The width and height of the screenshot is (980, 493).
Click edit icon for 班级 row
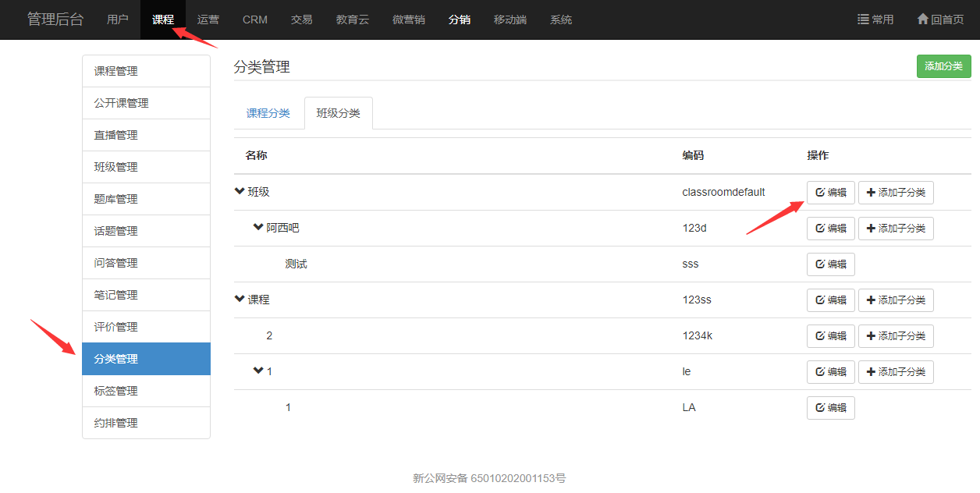820,193
